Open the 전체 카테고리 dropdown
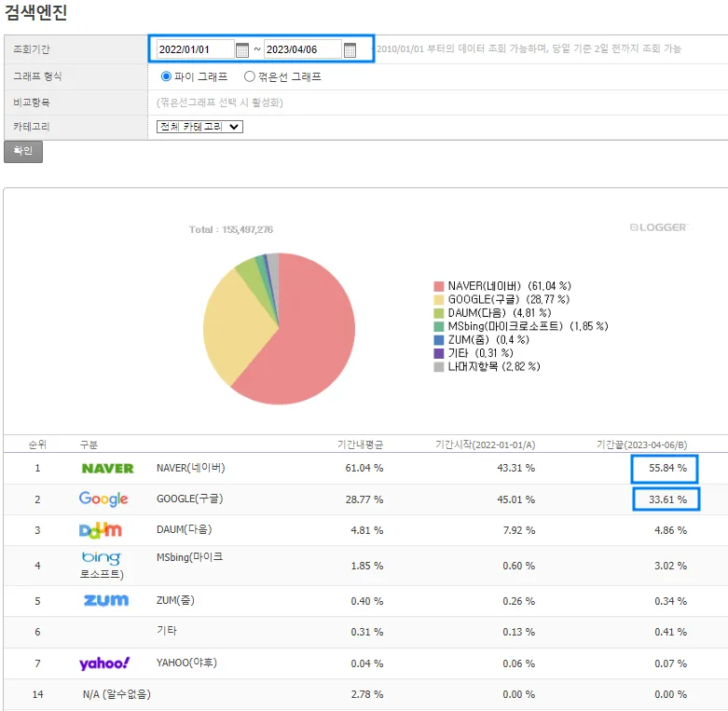This screenshot has height=711, width=728. tap(199, 127)
